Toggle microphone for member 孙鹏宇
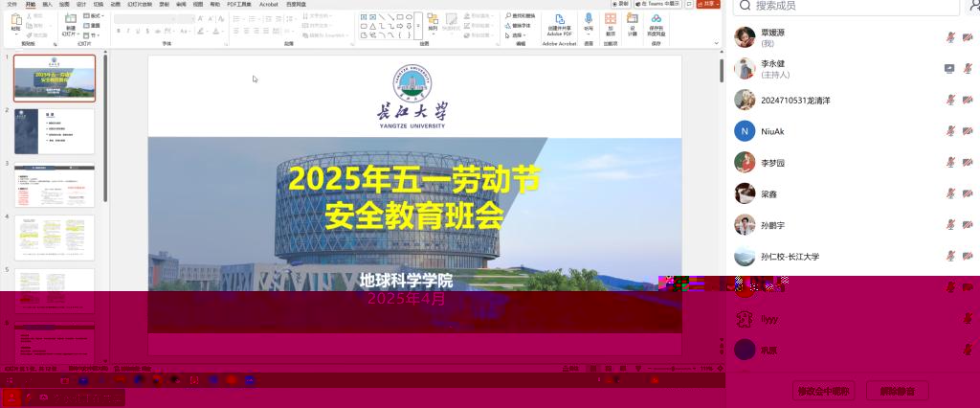Screen dimensions: 980x408 950,226
